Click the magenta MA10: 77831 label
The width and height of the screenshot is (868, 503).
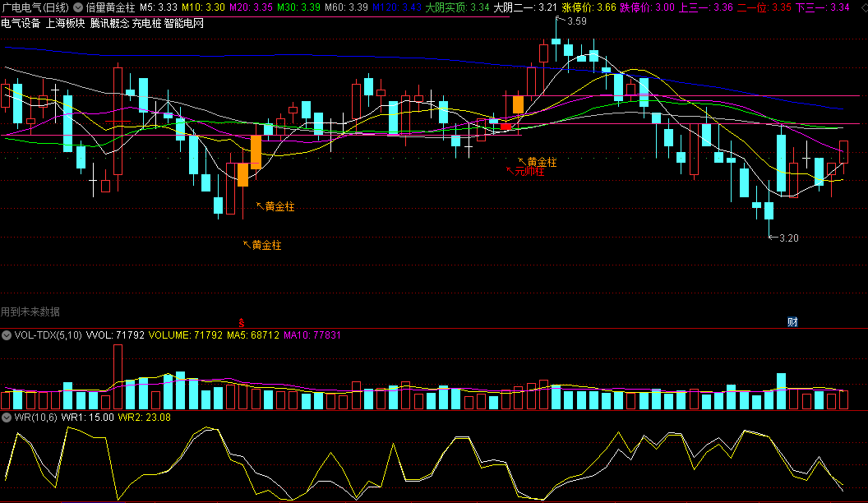pos(312,335)
